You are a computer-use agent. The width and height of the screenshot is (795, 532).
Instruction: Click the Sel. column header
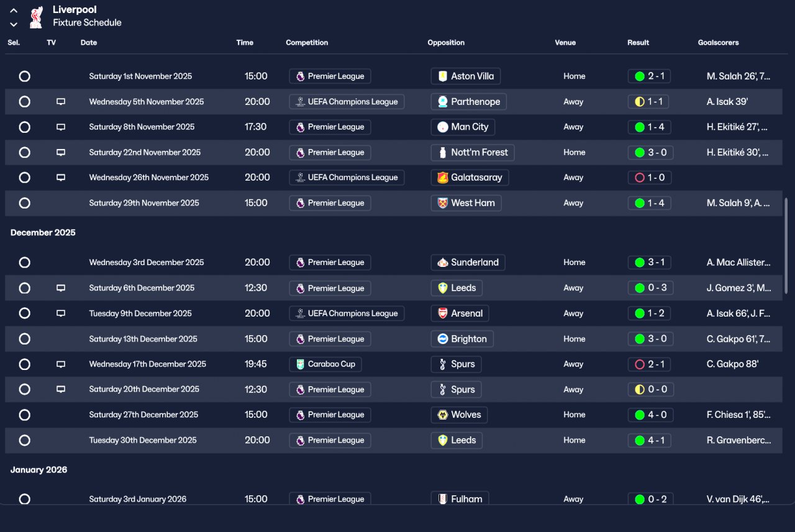pyautogui.click(x=14, y=43)
